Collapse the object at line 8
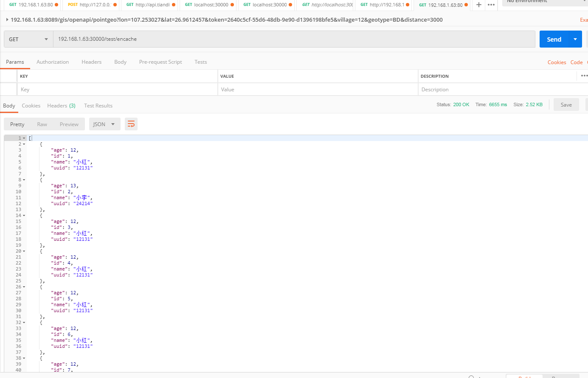 (24, 180)
